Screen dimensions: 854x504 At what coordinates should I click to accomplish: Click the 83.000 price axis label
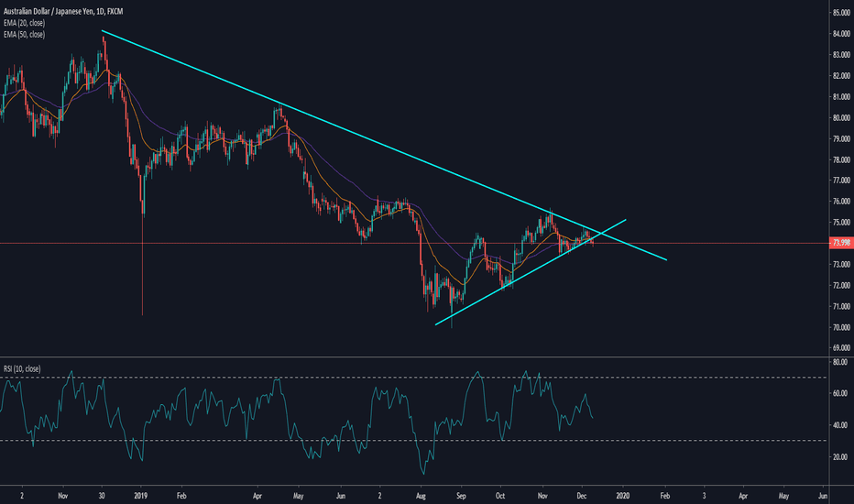point(841,55)
